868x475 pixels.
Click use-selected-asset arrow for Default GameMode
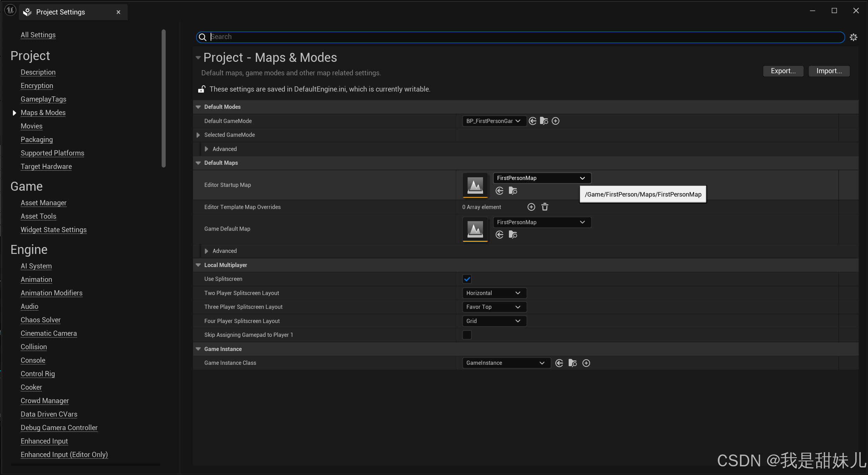532,121
